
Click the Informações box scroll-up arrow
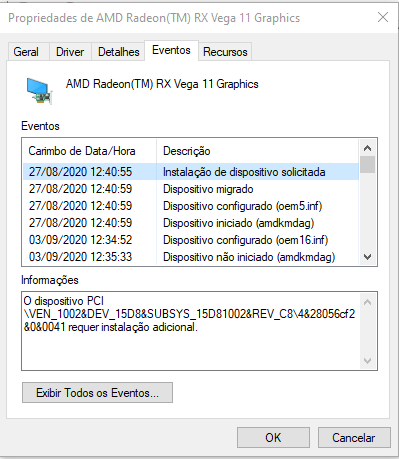point(368,302)
